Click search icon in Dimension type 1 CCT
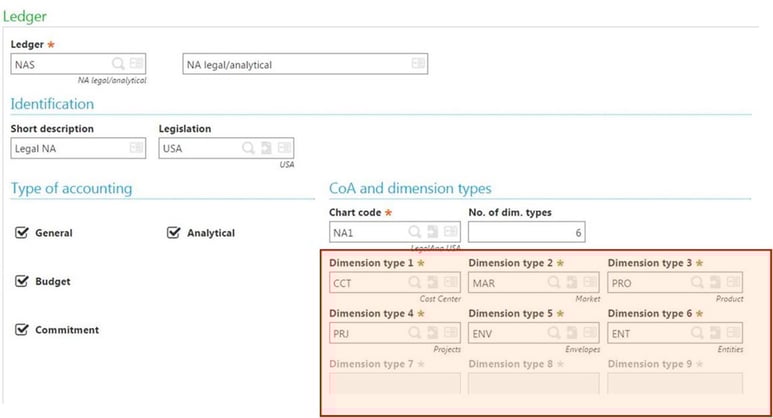773x418 pixels. click(415, 281)
